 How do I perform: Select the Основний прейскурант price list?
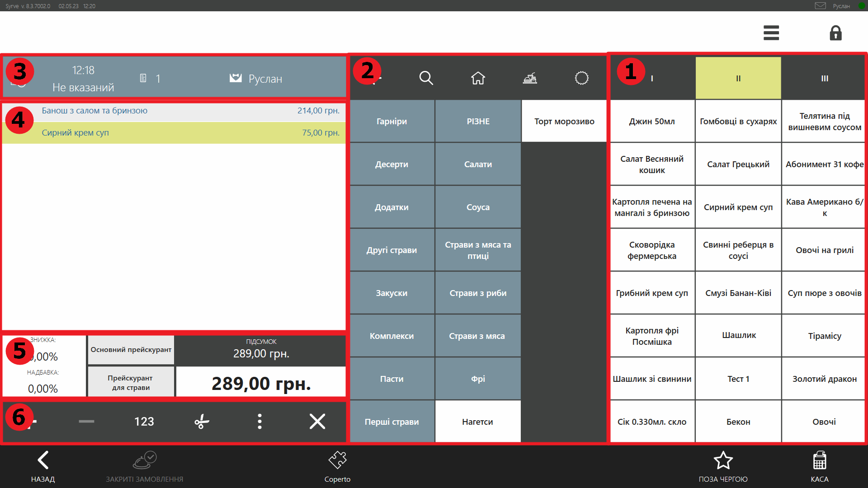pyautogui.click(x=131, y=350)
